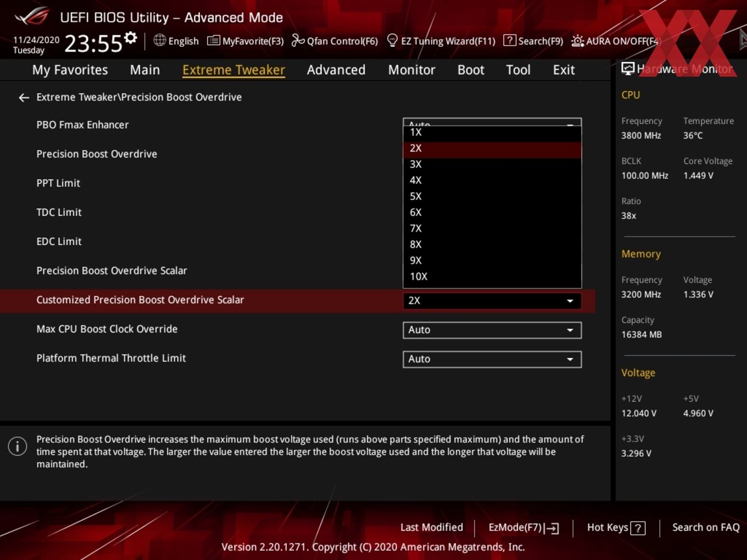Open the My Favorites tab

(70, 70)
